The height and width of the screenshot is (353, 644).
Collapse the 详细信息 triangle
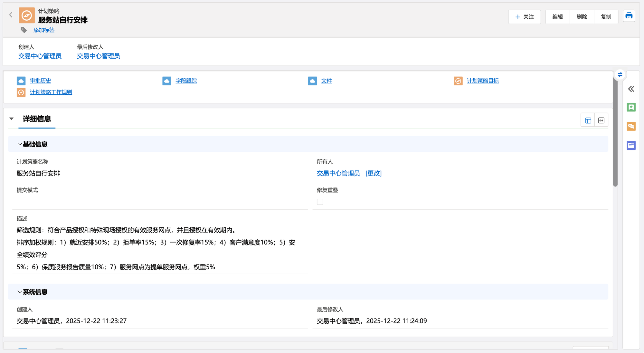(12, 119)
